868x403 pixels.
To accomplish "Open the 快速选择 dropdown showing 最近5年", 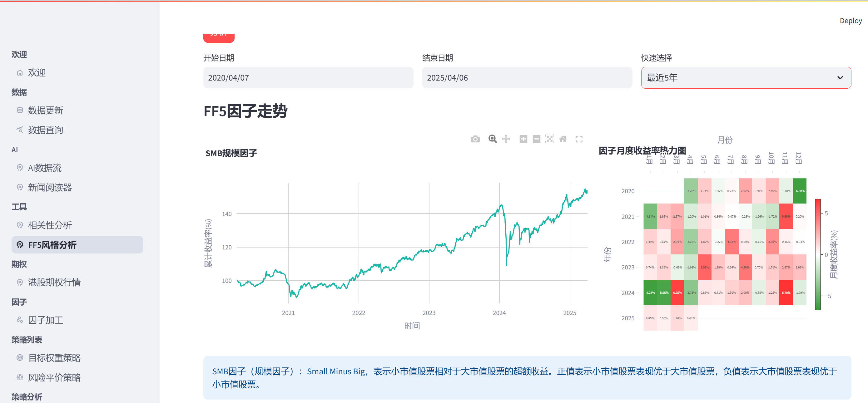I will pyautogui.click(x=746, y=78).
